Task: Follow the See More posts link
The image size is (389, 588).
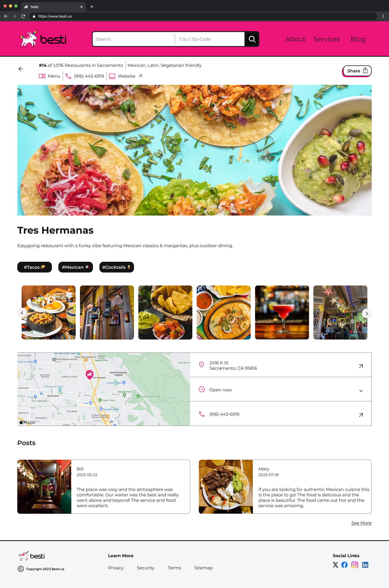Action: [361, 523]
